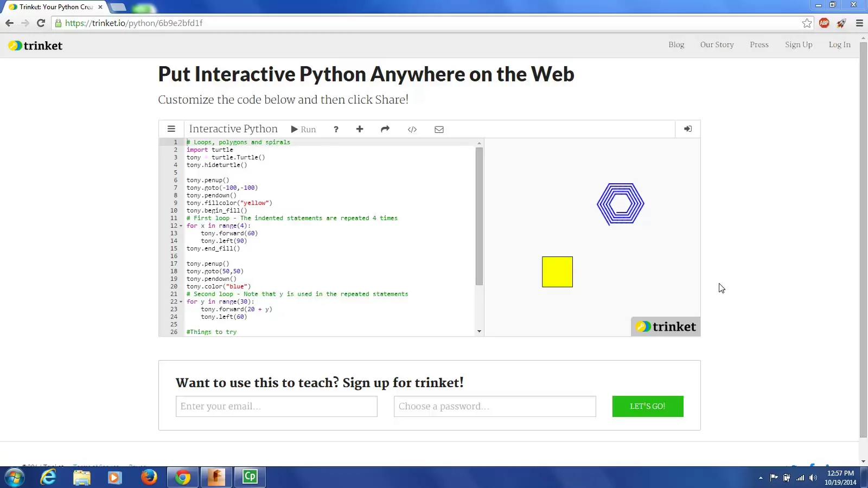Viewport: 868px width, 488px height.
Task: Click the email address input field
Action: pyautogui.click(x=277, y=406)
